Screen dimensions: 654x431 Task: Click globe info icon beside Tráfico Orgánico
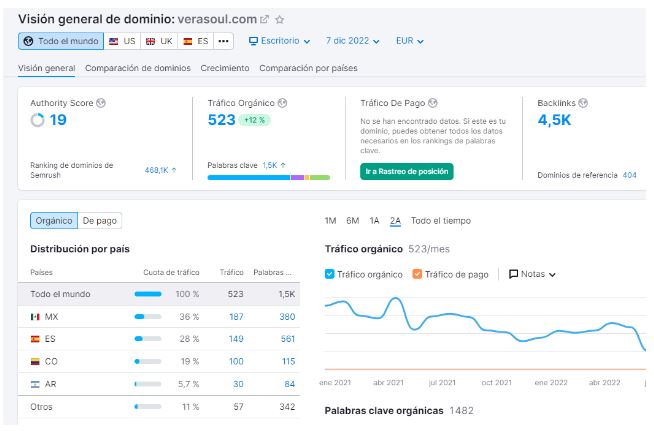tap(282, 103)
